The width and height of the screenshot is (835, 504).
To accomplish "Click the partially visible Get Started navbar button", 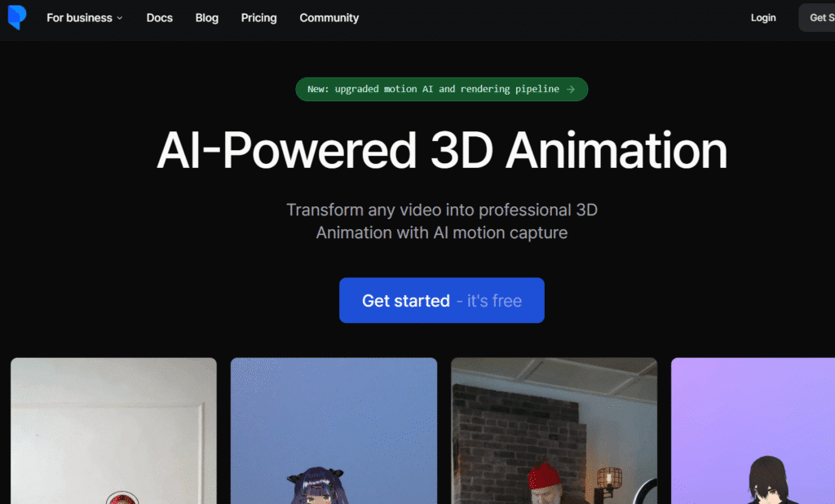I will pyautogui.click(x=816, y=18).
